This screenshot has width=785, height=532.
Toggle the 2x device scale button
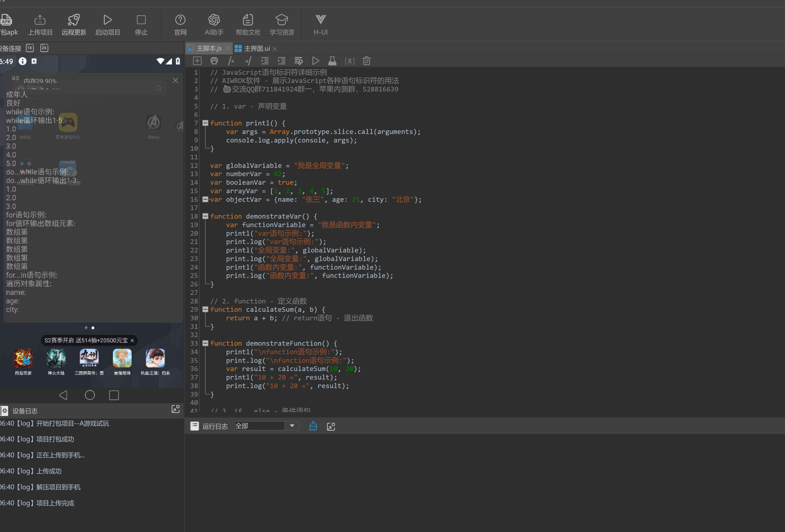coord(44,48)
